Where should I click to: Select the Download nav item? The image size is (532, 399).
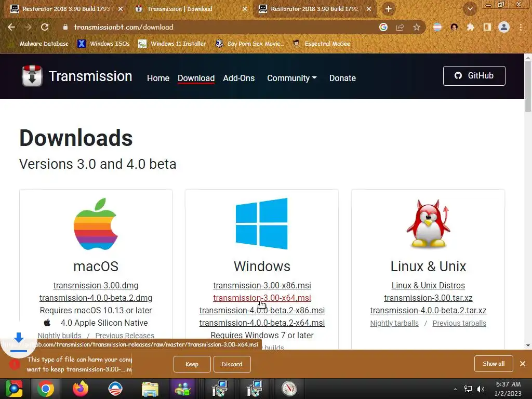tap(196, 78)
